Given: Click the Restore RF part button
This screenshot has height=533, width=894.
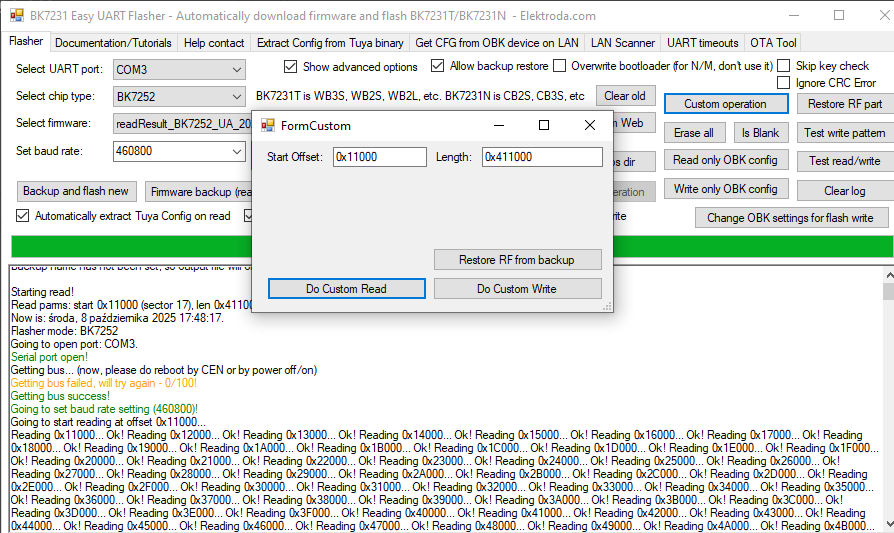Looking at the screenshot, I should point(844,104).
